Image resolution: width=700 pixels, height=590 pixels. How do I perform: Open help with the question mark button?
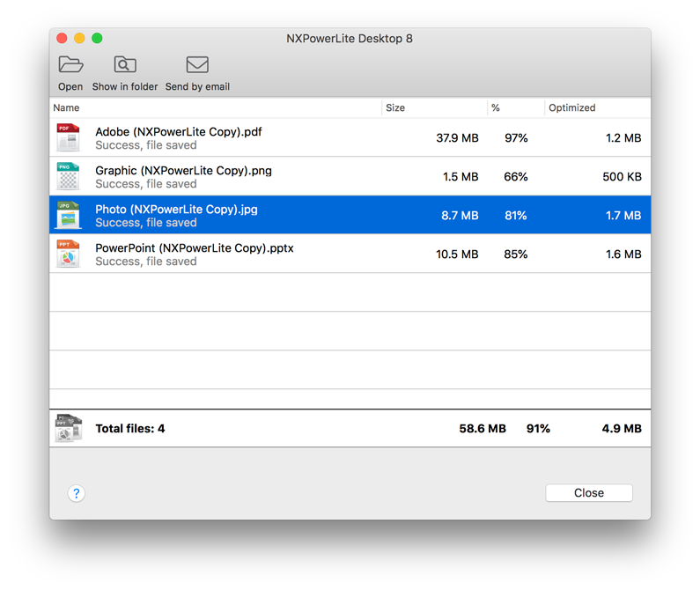coord(77,493)
